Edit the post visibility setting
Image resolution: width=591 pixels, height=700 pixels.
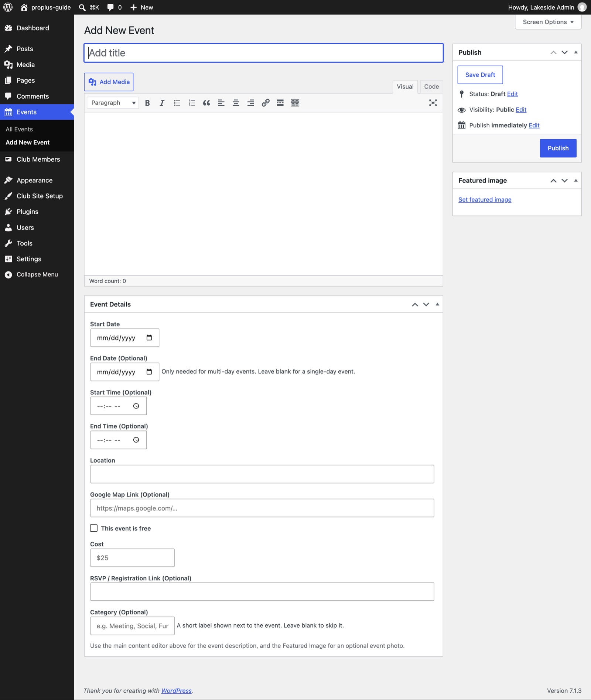521,110
